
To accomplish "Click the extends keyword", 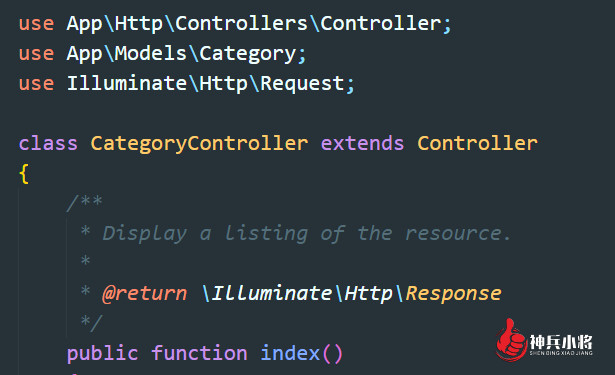I will coord(362,143).
